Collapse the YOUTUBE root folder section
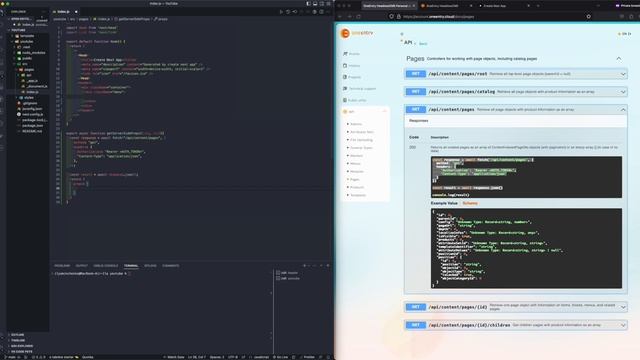Image resolution: width=640 pixels, height=360 pixels. (x=18, y=30)
